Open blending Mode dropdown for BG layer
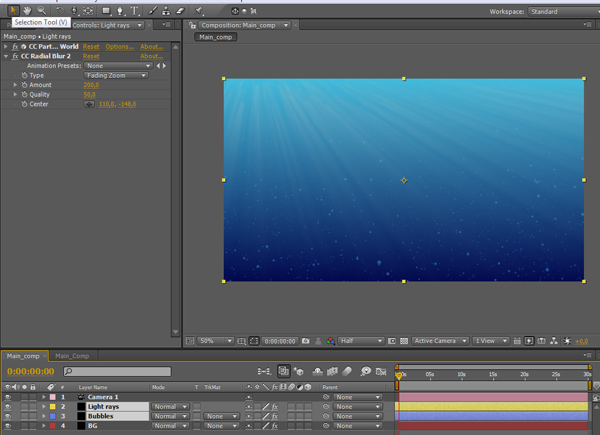 170,425
